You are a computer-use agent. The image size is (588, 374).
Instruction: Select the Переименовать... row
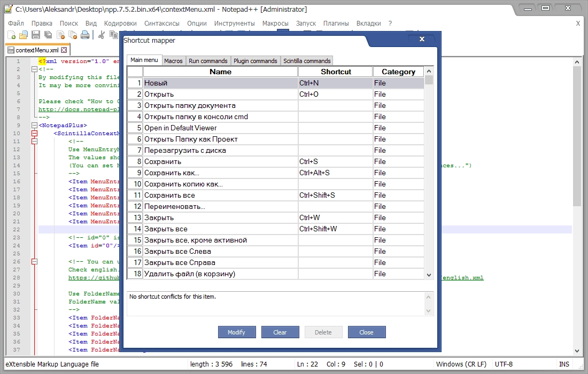[x=276, y=206]
